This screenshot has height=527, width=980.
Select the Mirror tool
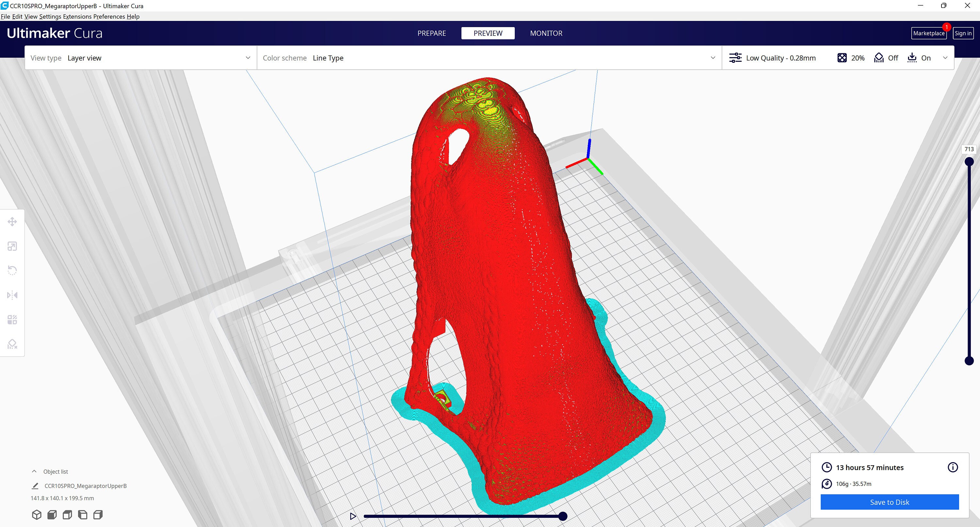[12, 295]
